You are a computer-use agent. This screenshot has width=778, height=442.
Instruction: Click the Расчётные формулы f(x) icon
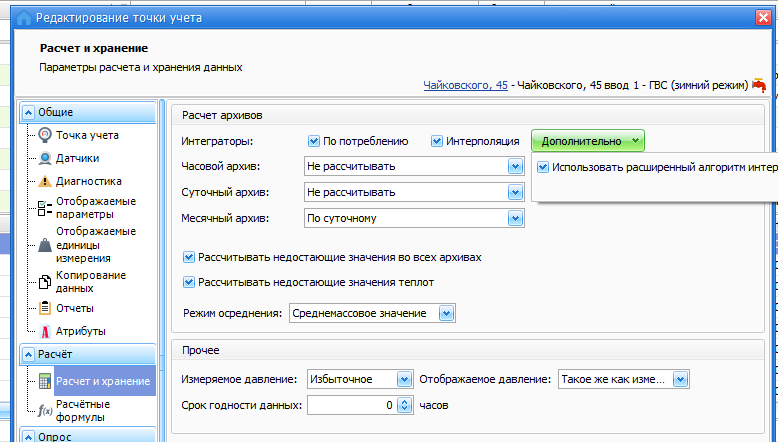45,410
